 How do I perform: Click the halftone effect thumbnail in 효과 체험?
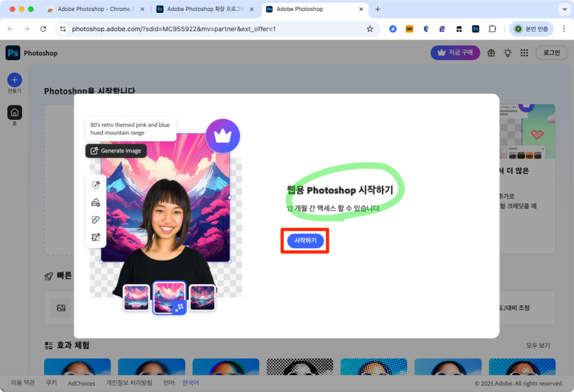300,366
